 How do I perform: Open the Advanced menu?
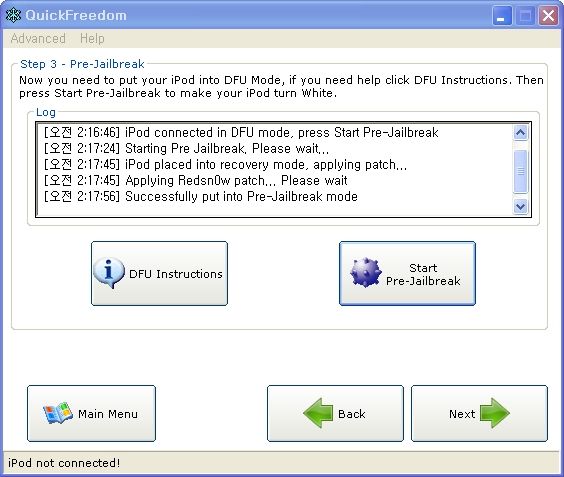coord(38,38)
